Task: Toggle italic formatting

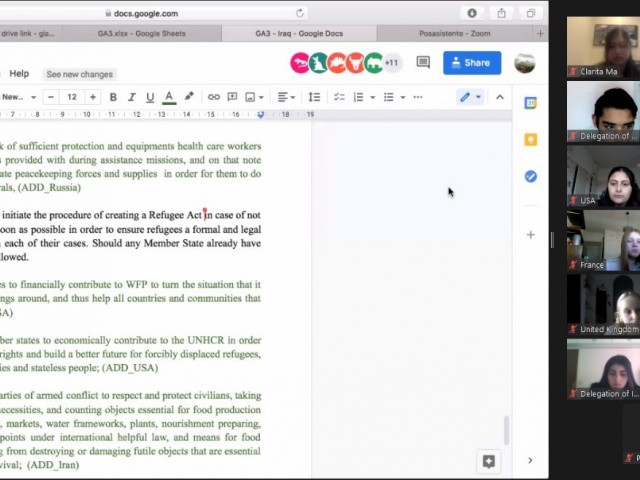Action: coord(131,97)
